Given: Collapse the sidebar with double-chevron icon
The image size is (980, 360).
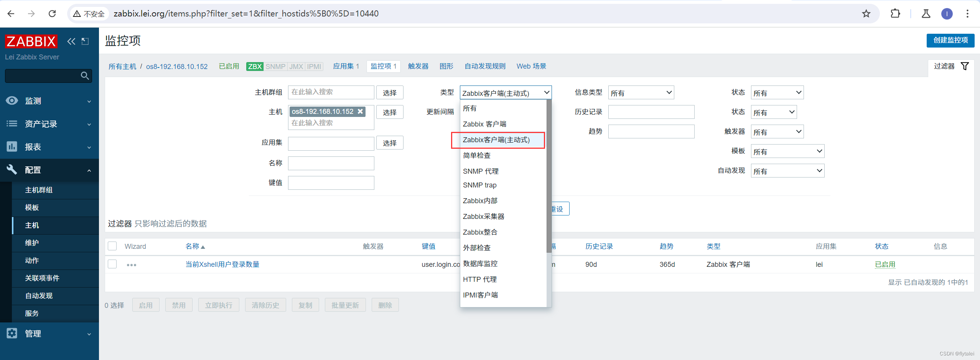Looking at the screenshot, I should tap(71, 41).
